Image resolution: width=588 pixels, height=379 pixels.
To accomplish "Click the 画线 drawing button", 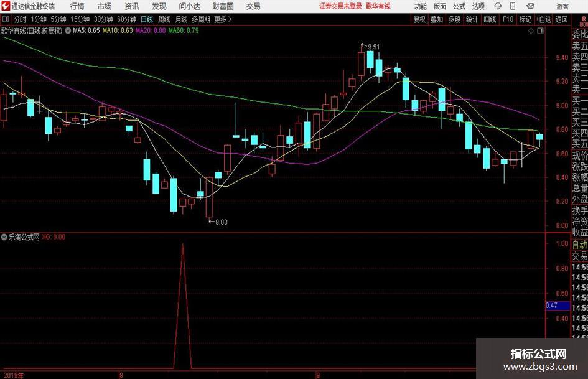I will (490, 19).
